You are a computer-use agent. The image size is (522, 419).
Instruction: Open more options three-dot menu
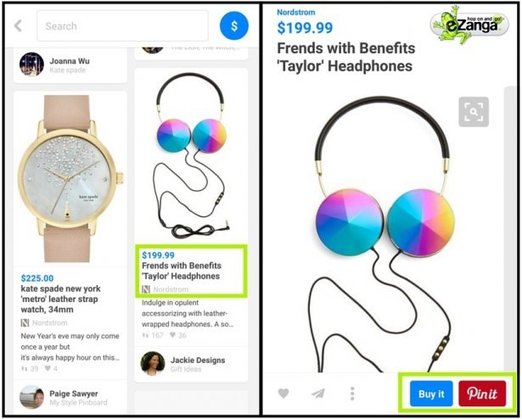352,394
